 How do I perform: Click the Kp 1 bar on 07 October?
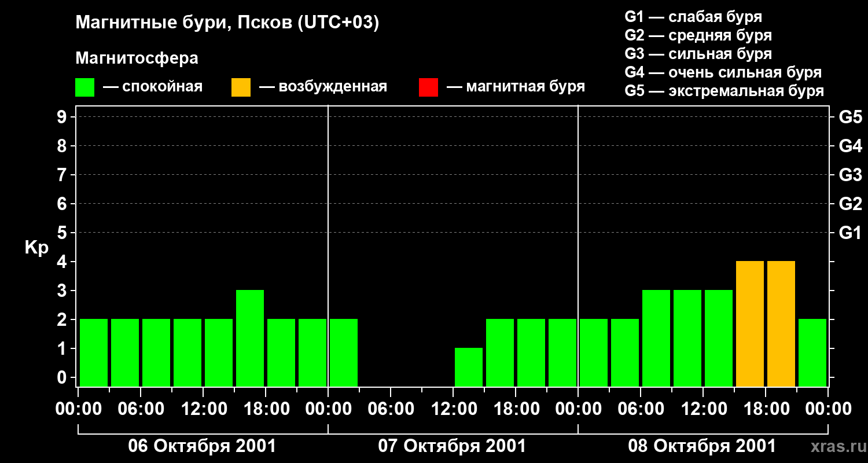pyautogui.click(x=469, y=367)
